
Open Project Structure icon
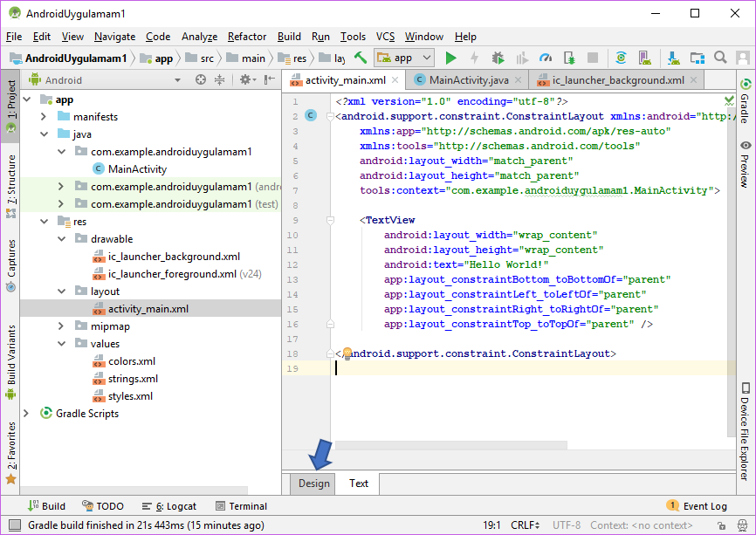pyautogui.click(x=698, y=58)
